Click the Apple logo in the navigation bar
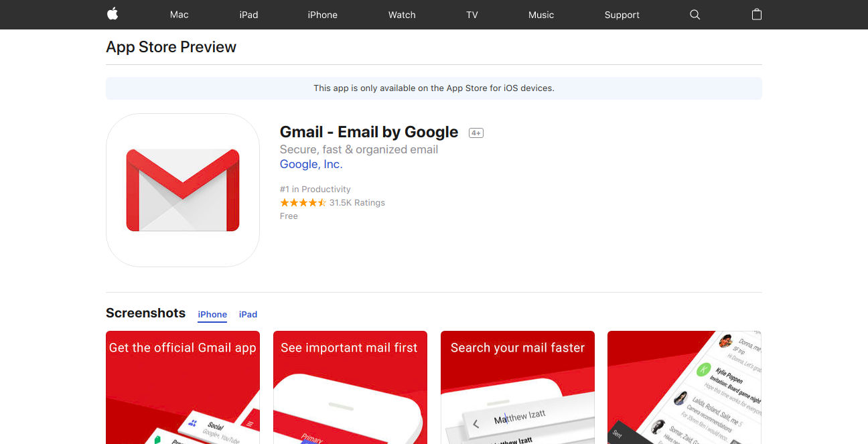 [x=113, y=14]
